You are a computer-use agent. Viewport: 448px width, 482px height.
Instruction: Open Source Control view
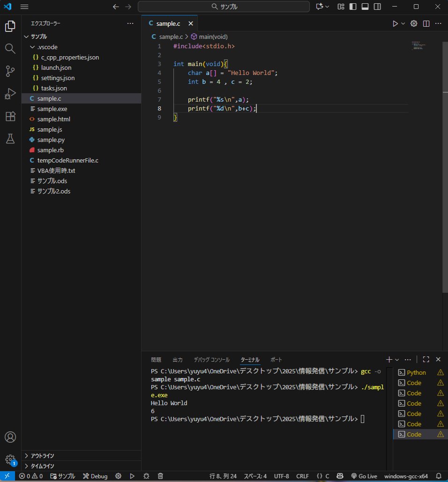coord(10,71)
